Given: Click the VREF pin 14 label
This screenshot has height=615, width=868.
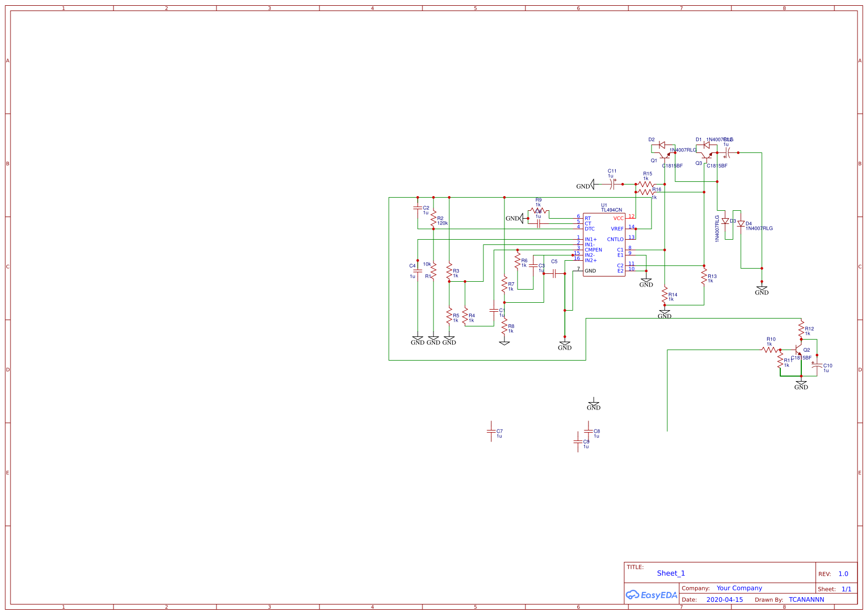Looking at the screenshot, I should (x=617, y=229).
